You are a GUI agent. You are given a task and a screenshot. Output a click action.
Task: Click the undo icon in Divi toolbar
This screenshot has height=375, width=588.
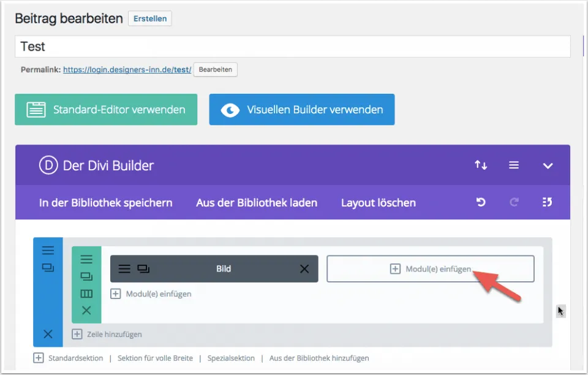(481, 202)
